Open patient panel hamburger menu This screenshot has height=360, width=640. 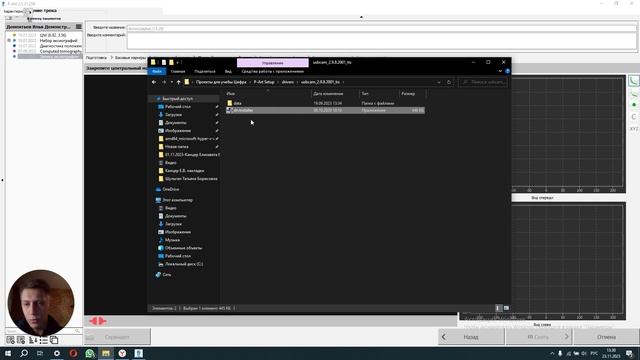tap(79, 27)
